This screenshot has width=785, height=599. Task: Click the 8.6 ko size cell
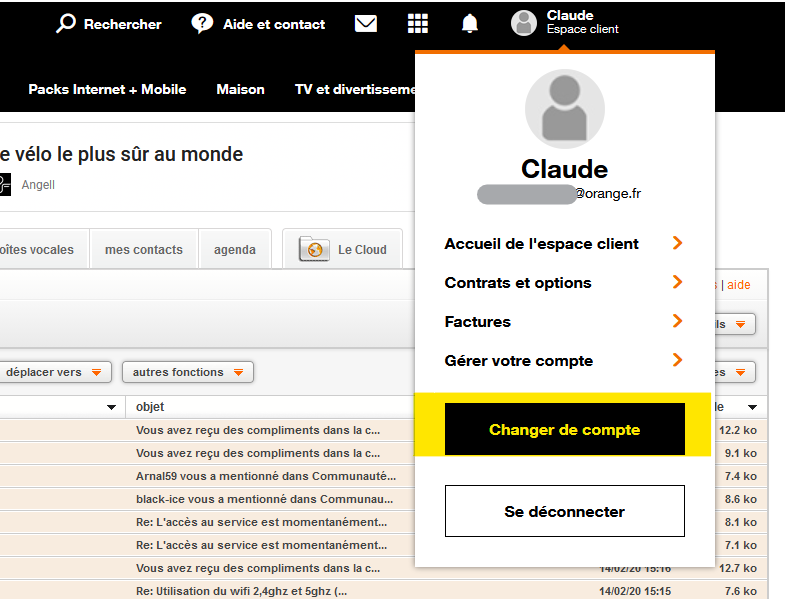pyautogui.click(x=740, y=499)
